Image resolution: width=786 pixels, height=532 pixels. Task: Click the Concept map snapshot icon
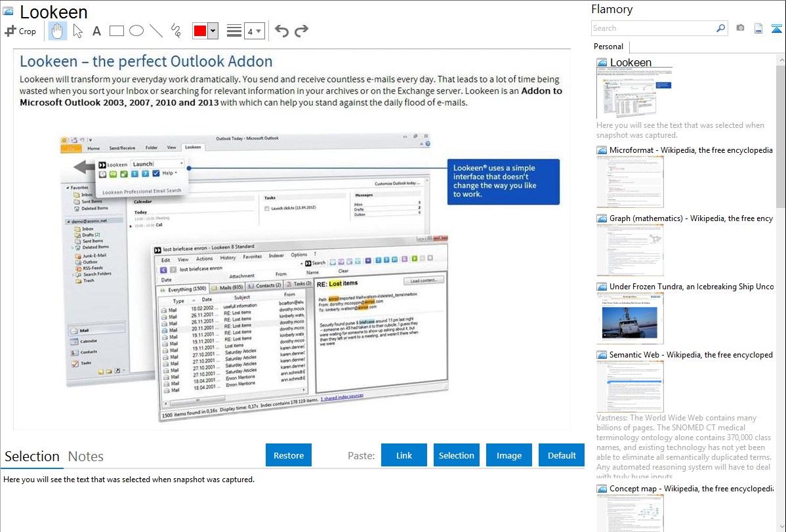pos(602,488)
